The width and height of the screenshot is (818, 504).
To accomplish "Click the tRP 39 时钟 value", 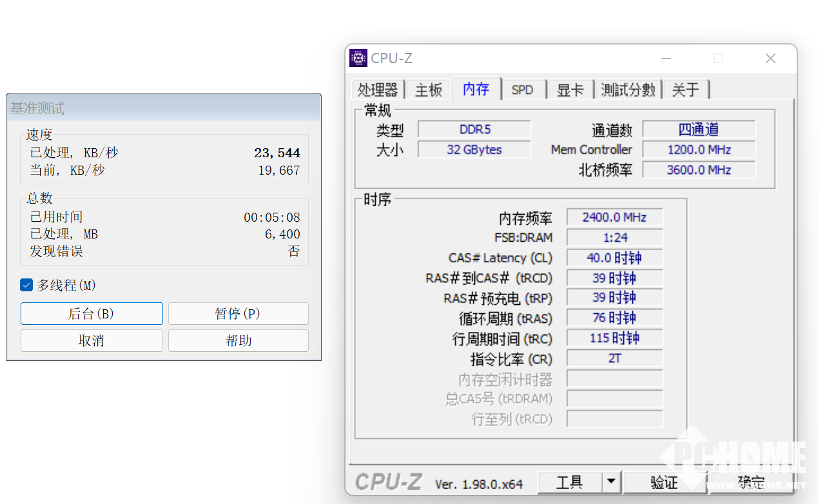I will coord(615,298).
